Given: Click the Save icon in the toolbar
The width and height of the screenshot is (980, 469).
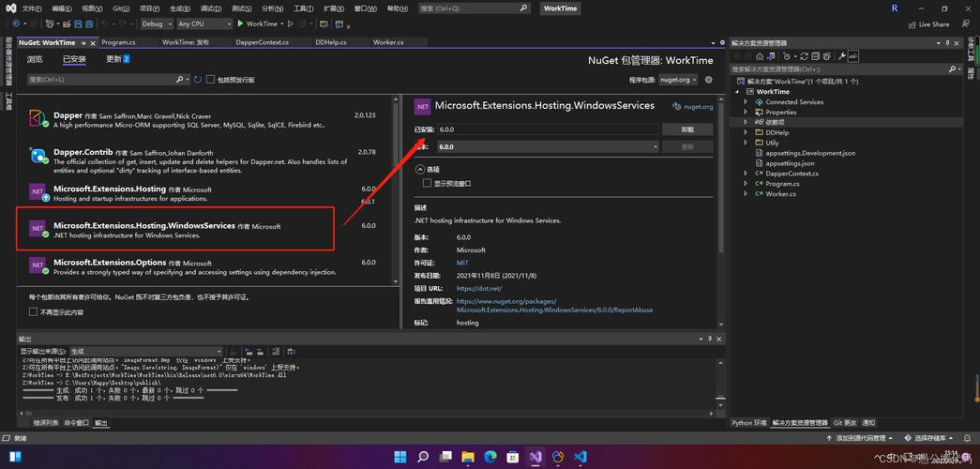Looking at the screenshot, I should 78,23.
